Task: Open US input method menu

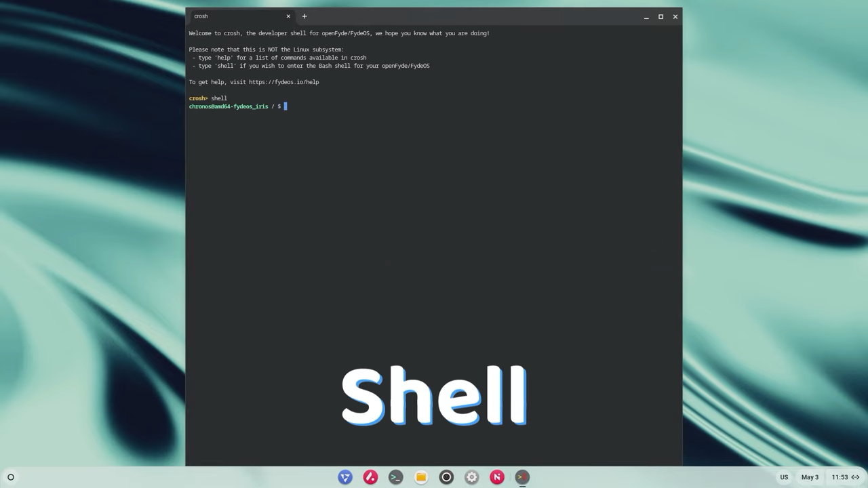Action: tap(784, 477)
